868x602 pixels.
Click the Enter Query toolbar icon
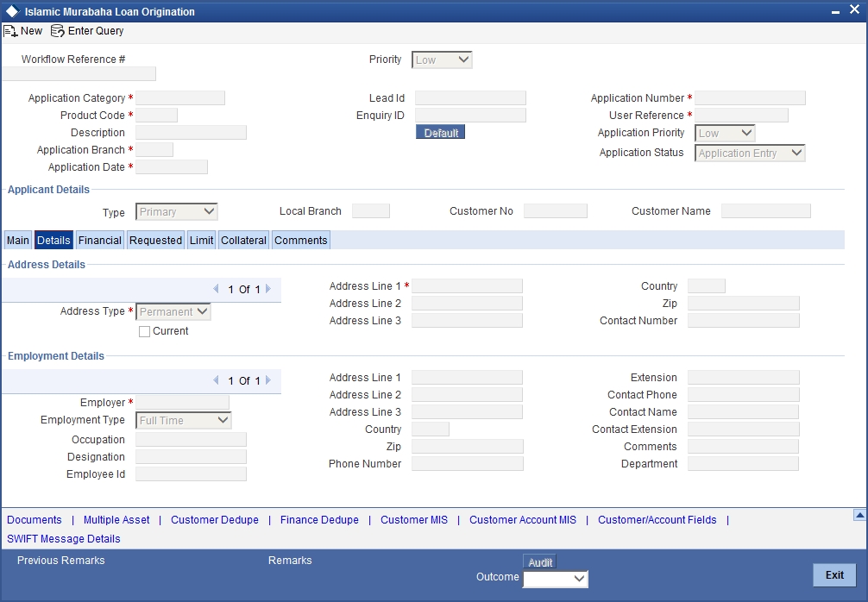(58, 31)
